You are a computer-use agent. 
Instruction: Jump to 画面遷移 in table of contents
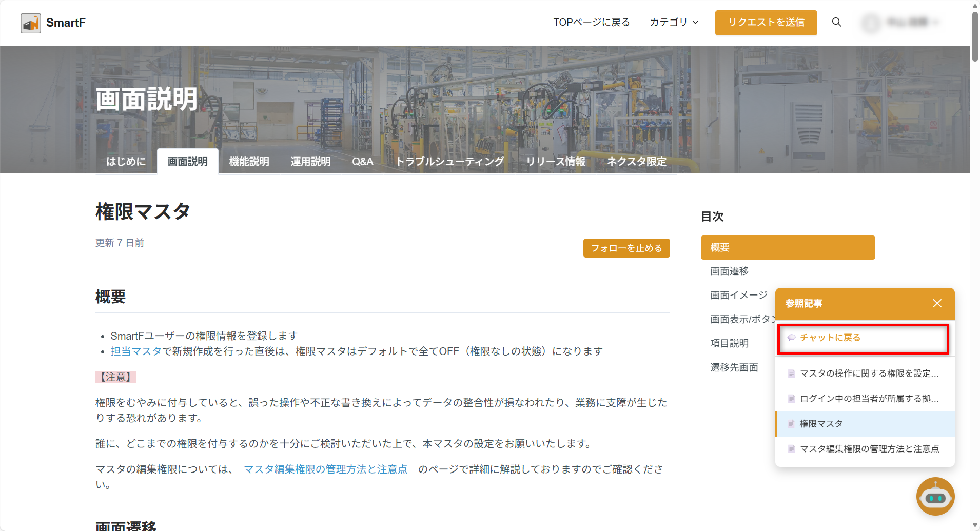pyautogui.click(x=729, y=271)
